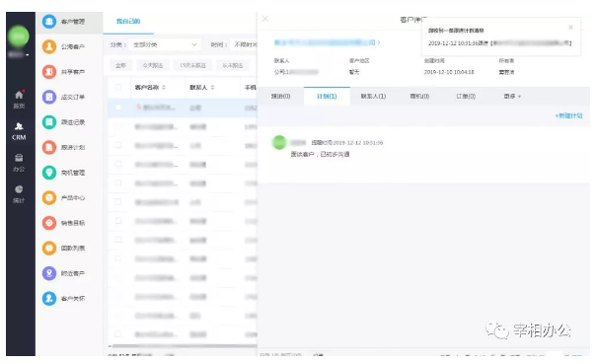
Task: Filter customers by 15天未跟进
Action: click(192, 65)
